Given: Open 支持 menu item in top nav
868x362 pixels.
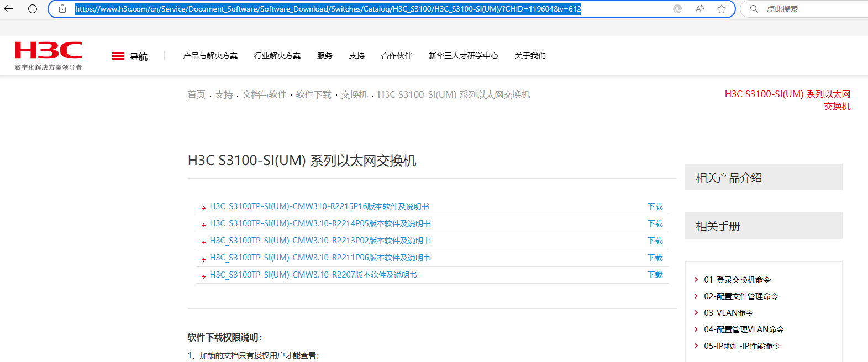Looking at the screenshot, I should (x=357, y=56).
